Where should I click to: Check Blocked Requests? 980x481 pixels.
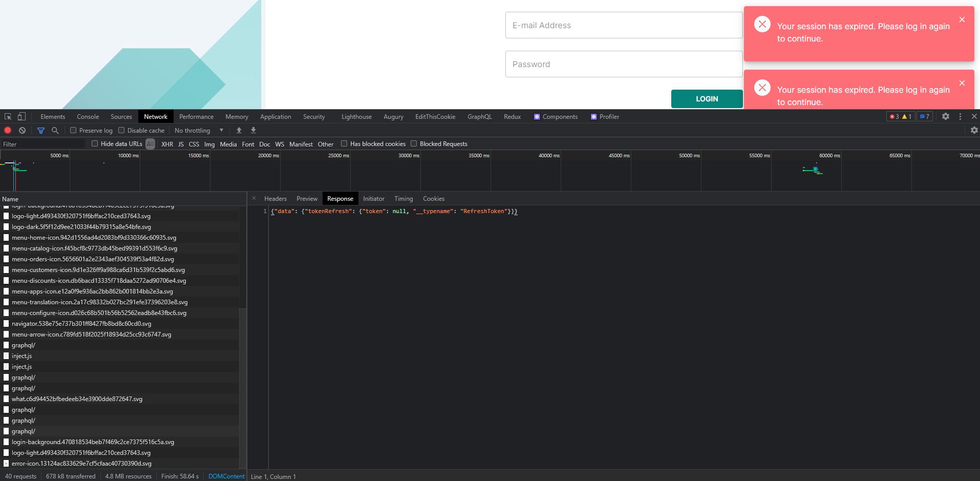(x=414, y=143)
